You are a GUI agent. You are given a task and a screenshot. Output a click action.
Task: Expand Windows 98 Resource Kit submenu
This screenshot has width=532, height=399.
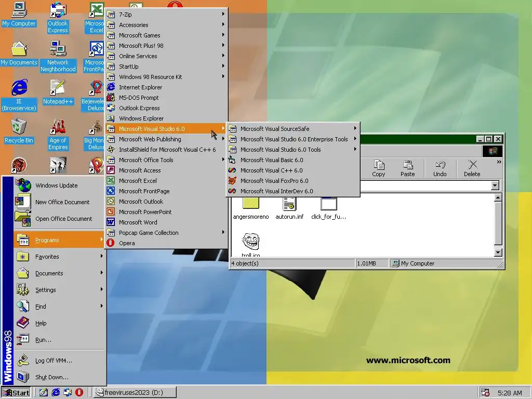coord(166,77)
